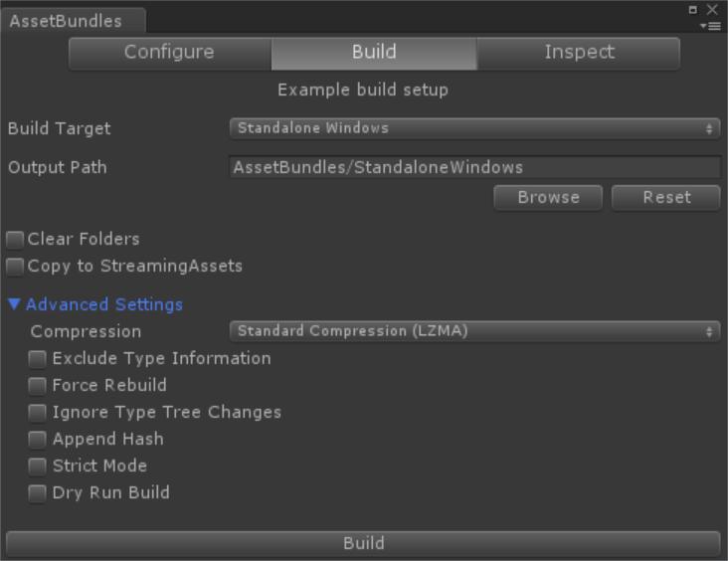The height and width of the screenshot is (561, 728).
Task: Open the Build Target dropdown
Action: [474, 128]
